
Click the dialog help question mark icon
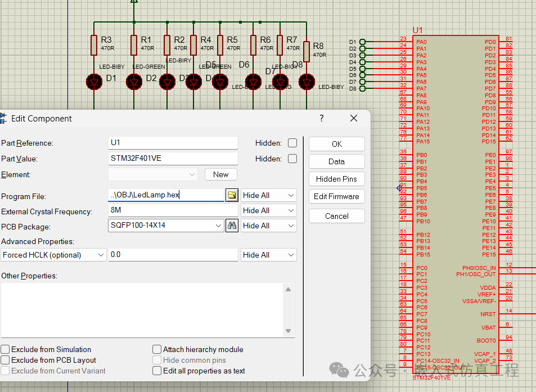[321, 118]
